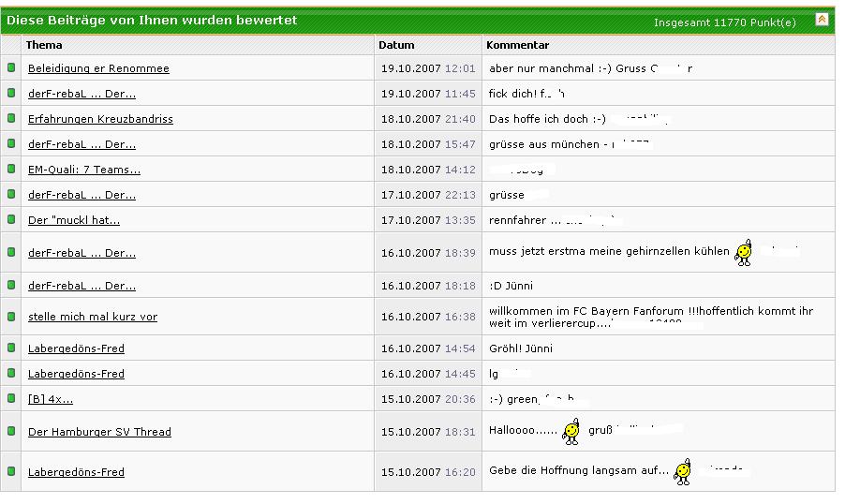Click green icon next to [B] 4x...
Screen dimensions: 845x504
point(11,398)
